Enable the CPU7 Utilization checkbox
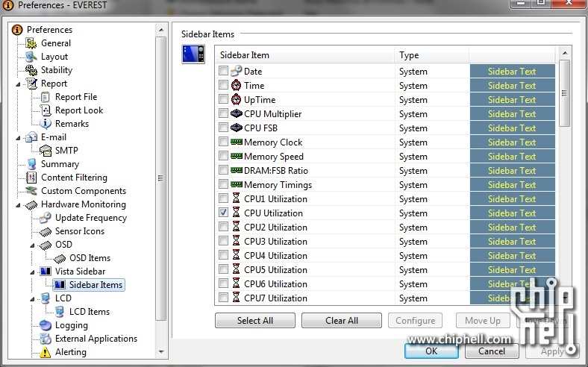 click(x=224, y=298)
